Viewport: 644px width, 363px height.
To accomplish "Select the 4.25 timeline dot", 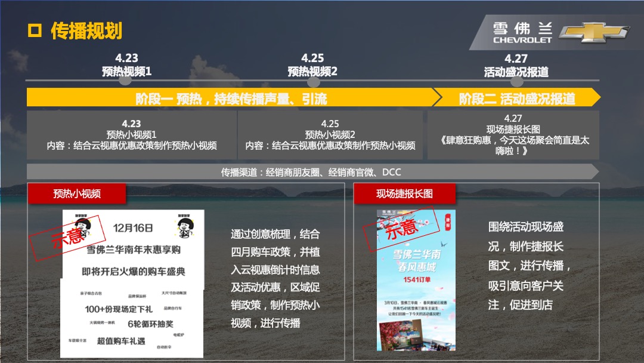I will click(312, 80).
